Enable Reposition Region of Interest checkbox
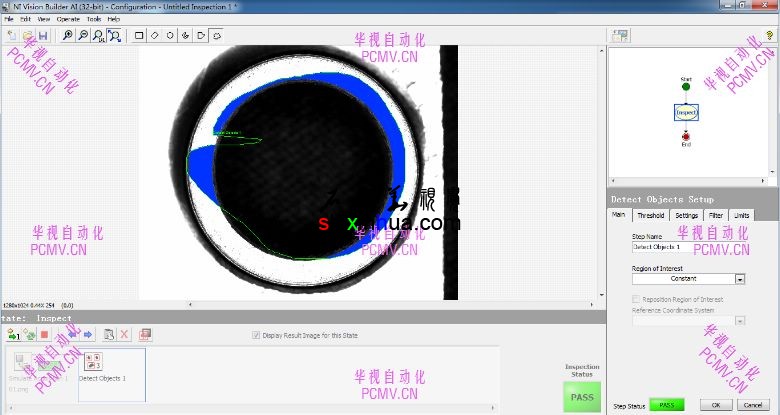 tap(636, 299)
